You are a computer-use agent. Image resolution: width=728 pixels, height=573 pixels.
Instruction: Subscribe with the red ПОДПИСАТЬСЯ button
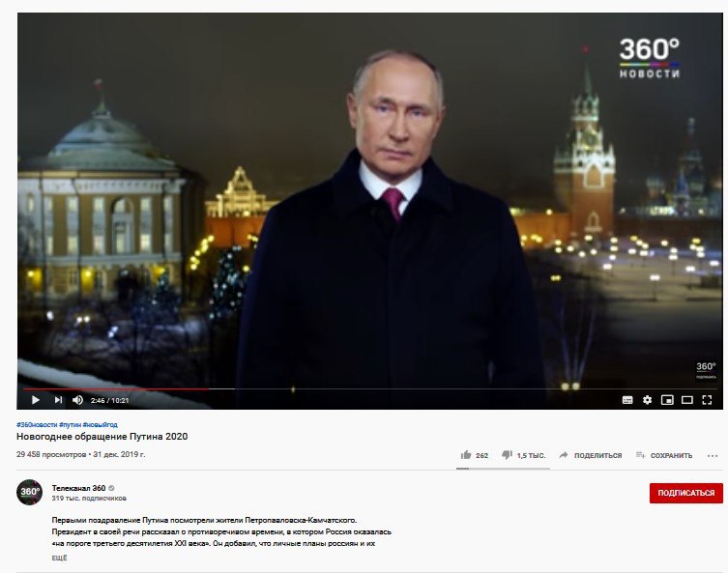pos(685,493)
